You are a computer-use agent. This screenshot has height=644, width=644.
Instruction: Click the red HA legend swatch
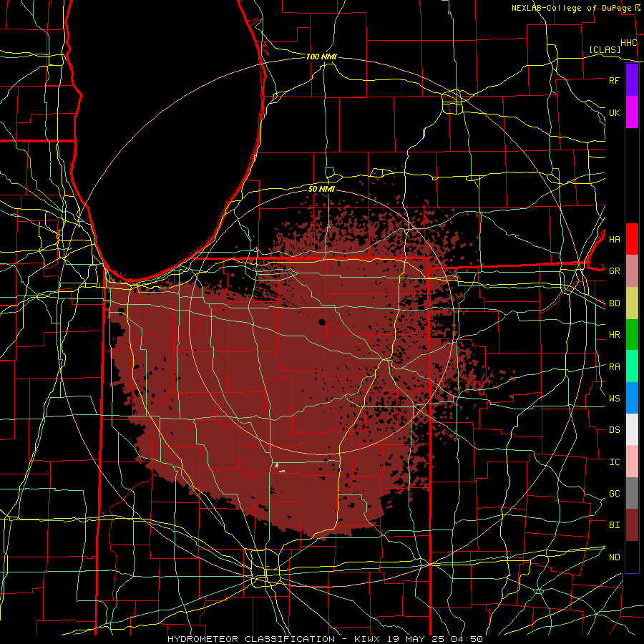coord(632,239)
